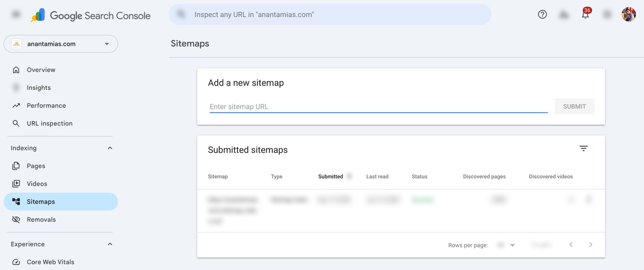Open Pages indexing report
Viewport: 644px width, 270px height.
coord(61,166)
